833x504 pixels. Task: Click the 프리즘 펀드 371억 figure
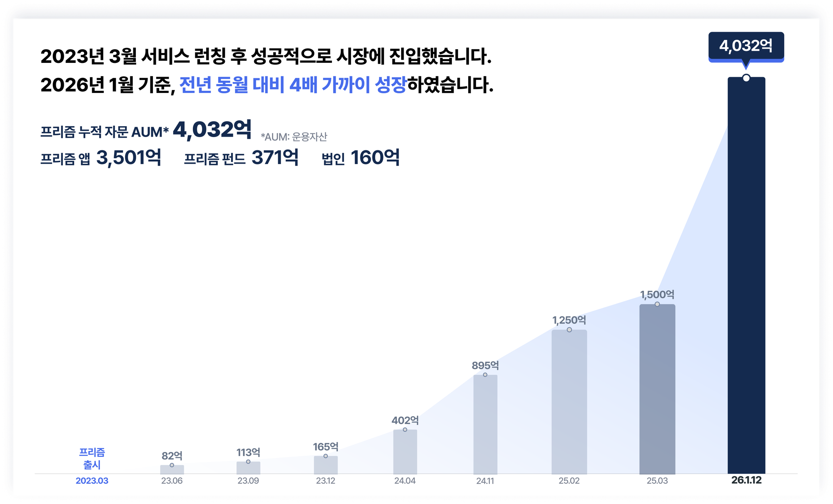pos(275,158)
